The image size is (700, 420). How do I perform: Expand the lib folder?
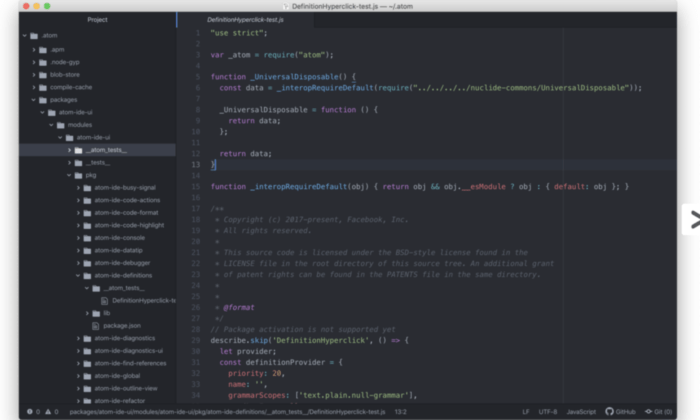click(x=87, y=313)
